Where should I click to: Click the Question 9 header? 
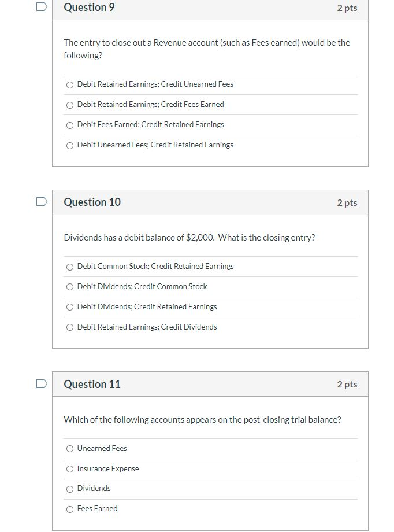pyautogui.click(x=89, y=8)
